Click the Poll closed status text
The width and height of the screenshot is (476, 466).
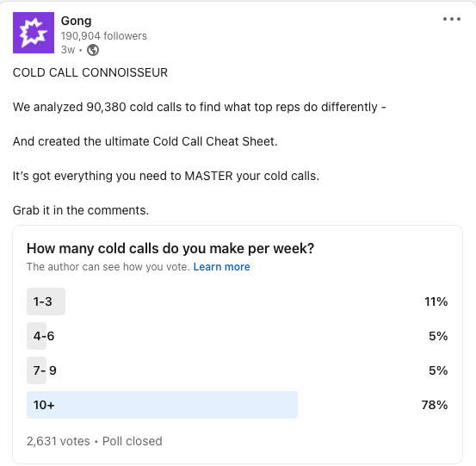pyautogui.click(x=133, y=441)
